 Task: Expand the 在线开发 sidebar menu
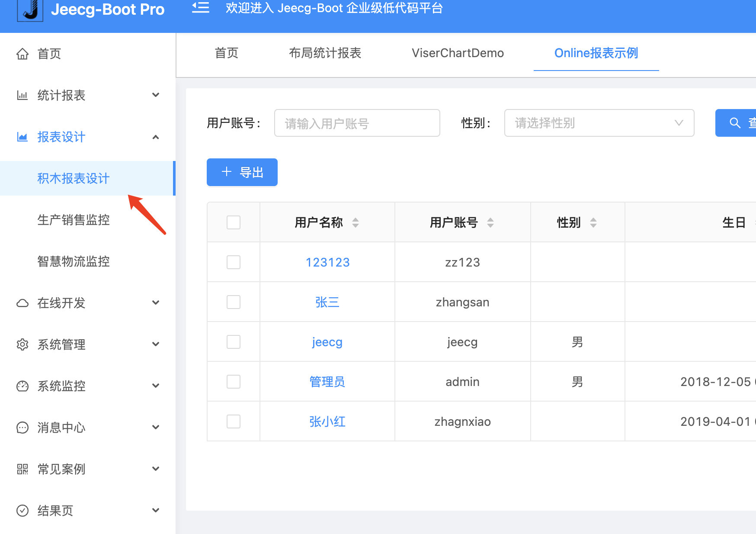click(87, 303)
